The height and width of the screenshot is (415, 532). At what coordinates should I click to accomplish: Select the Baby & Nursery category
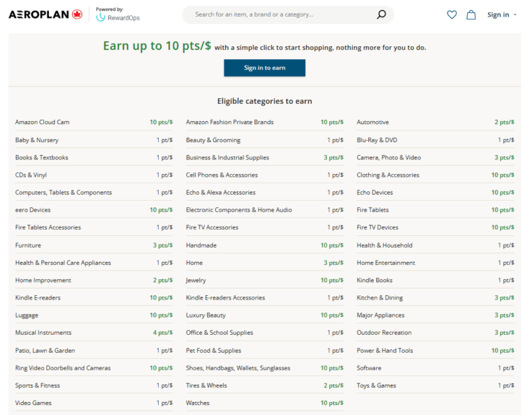pyautogui.click(x=37, y=140)
